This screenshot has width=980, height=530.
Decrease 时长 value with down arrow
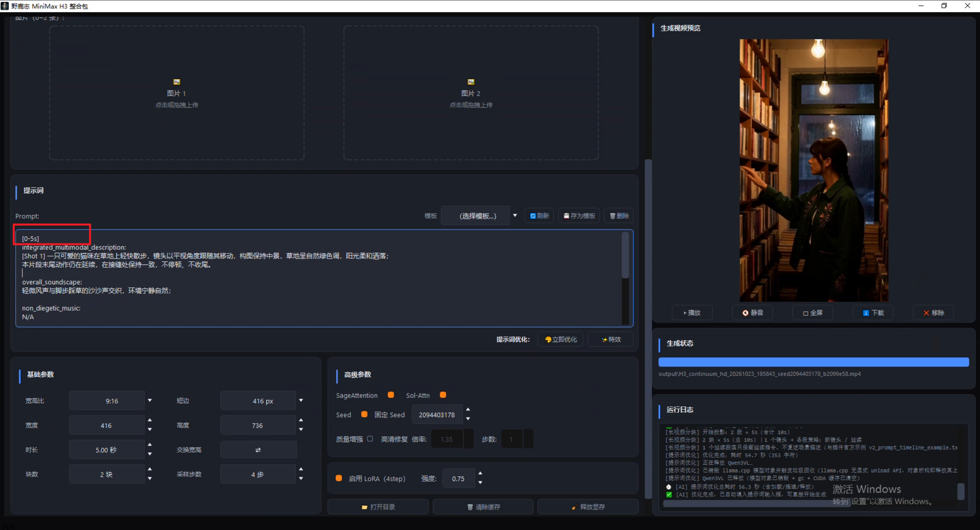coord(150,454)
